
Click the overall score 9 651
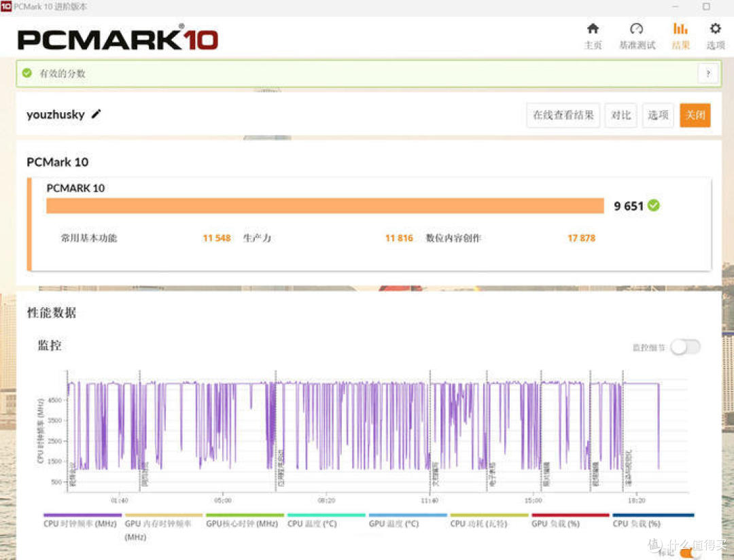click(629, 206)
